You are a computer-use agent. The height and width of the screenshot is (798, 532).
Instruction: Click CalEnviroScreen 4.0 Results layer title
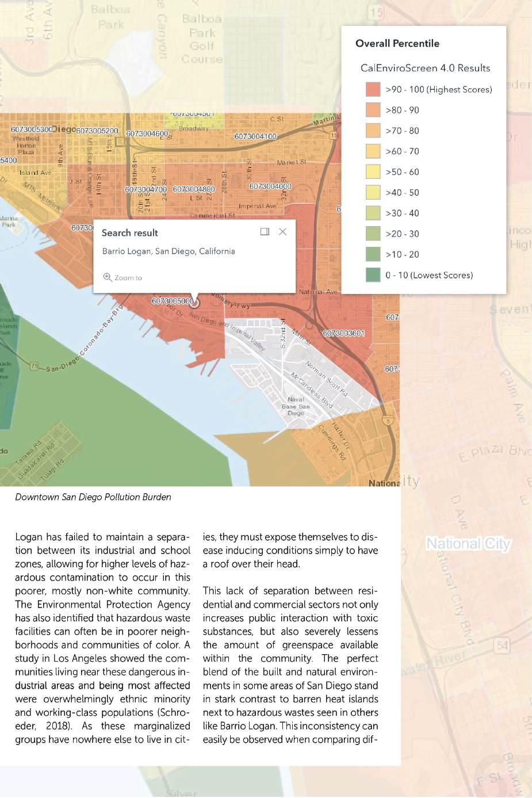[425, 68]
